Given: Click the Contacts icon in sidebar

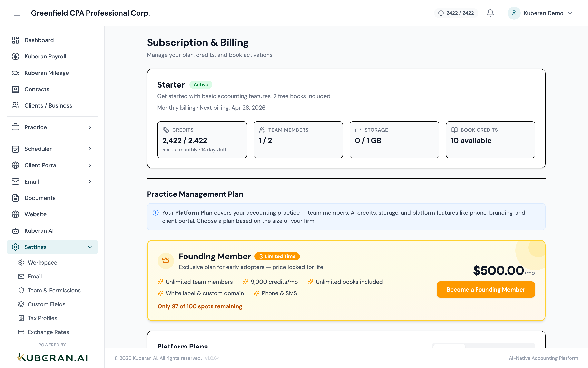Looking at the screenshot, I should click(x=16, y=89).
